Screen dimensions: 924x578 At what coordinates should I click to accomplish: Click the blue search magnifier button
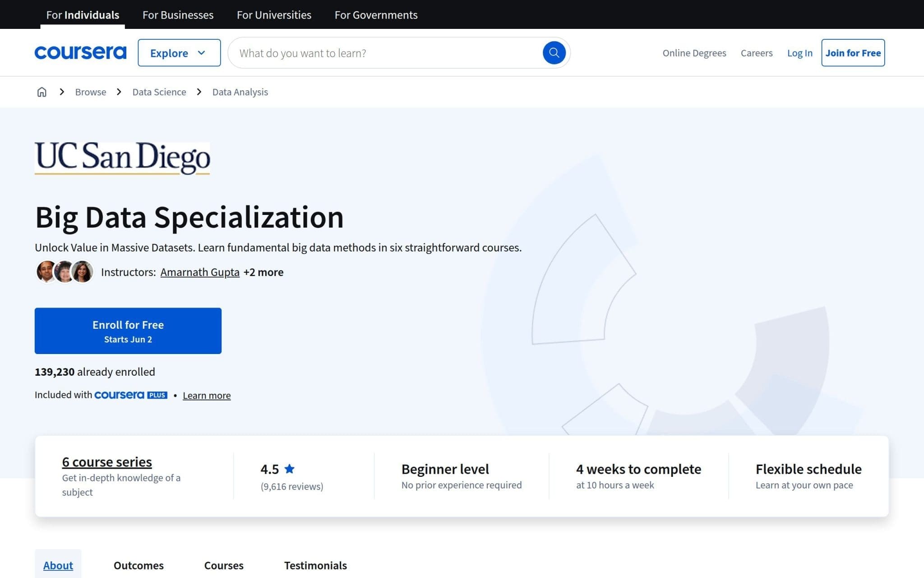pyautogui.click(x=554, y=53)
